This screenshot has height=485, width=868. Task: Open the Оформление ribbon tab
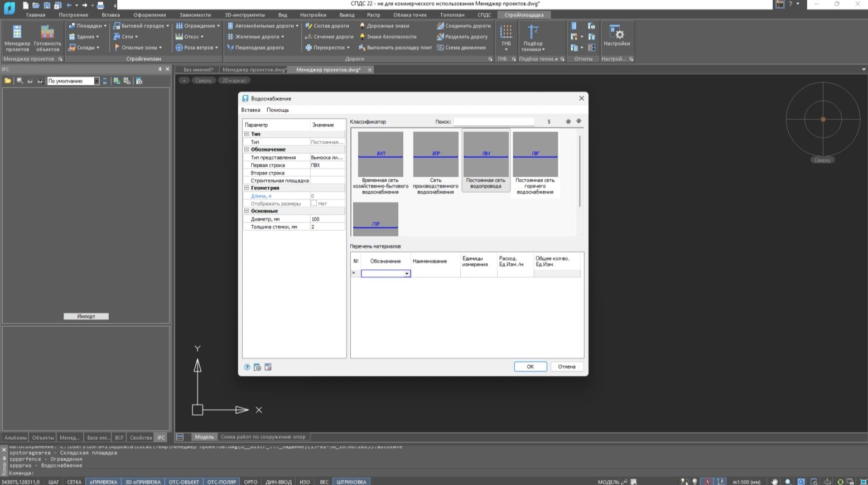150,15
